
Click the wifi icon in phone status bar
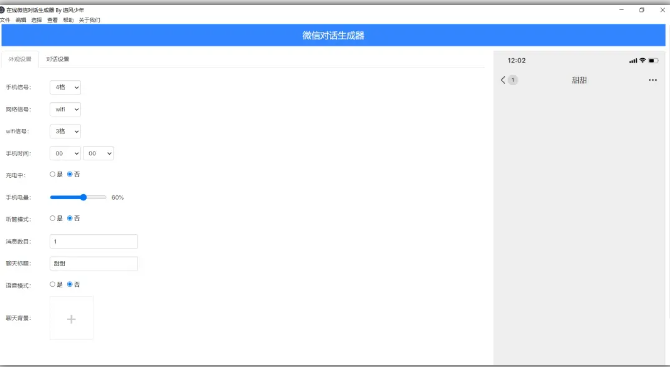642,61
